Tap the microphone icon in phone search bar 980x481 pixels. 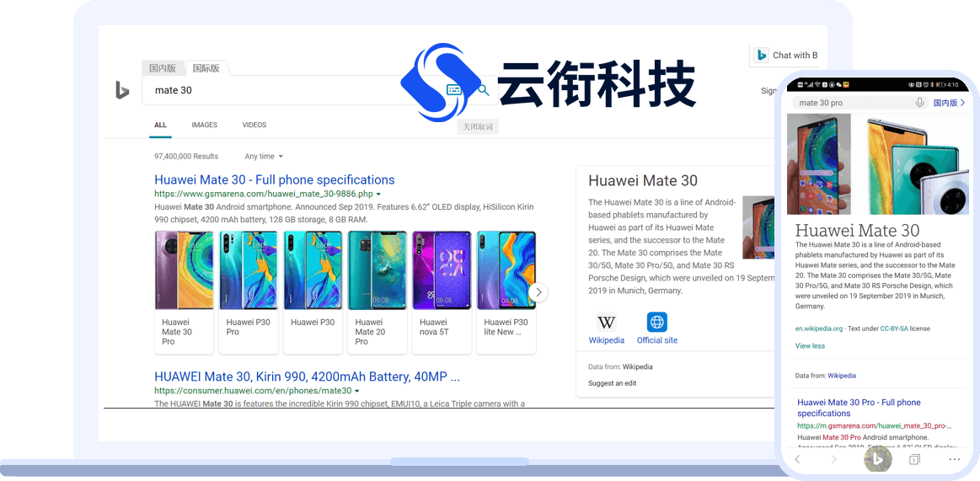point(919,103)
